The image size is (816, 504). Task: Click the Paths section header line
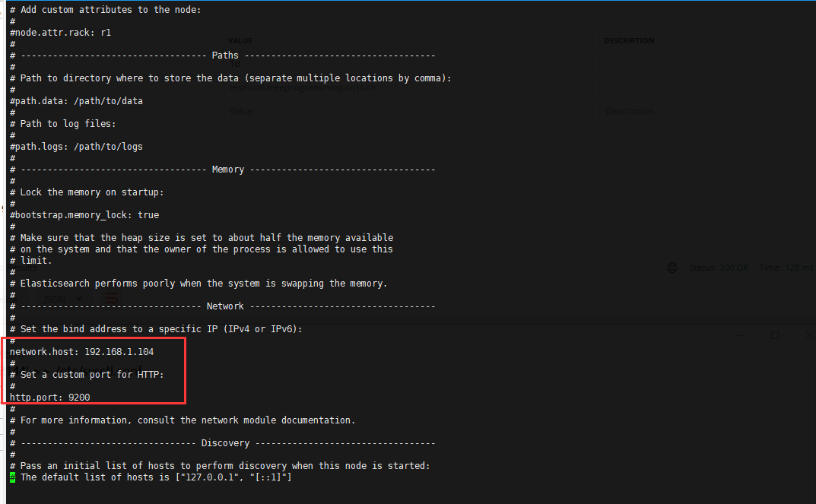[222, 55]
